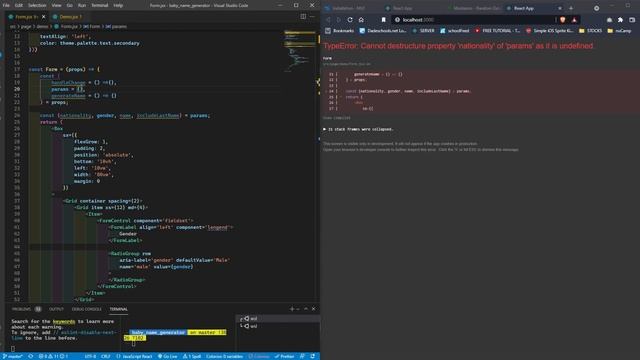
Task: Maximize the terminal panel size
Action: 306,309
